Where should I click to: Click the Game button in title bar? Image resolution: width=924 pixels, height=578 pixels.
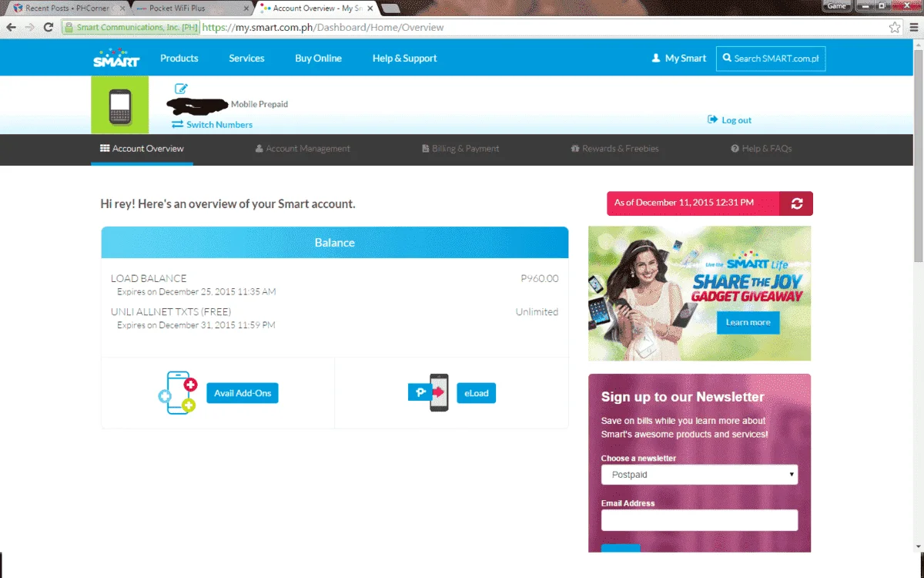click(x=838, y=5)
